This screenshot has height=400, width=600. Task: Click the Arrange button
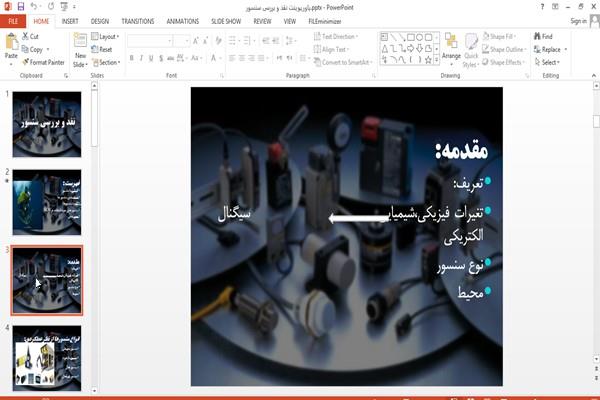tap(451, 47)
